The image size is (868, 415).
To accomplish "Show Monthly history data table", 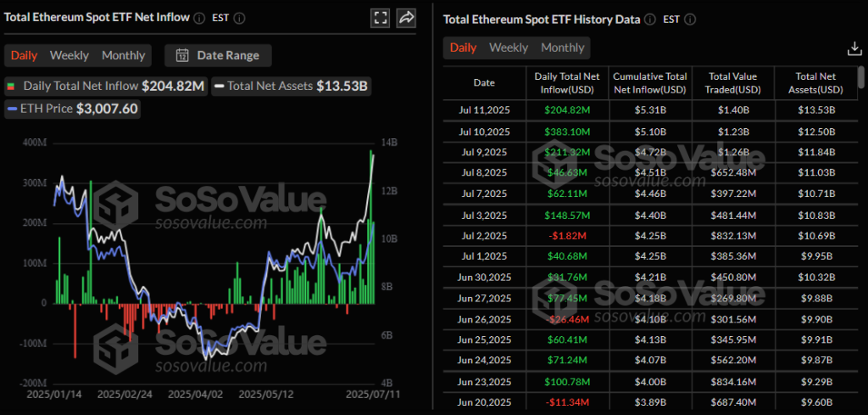I will tap(563, 48).
